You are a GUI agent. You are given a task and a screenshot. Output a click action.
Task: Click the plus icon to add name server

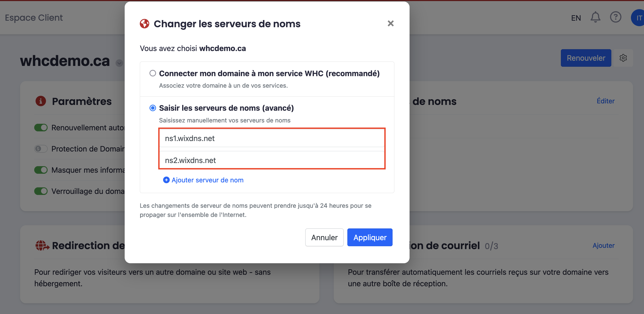click(166, 180)
